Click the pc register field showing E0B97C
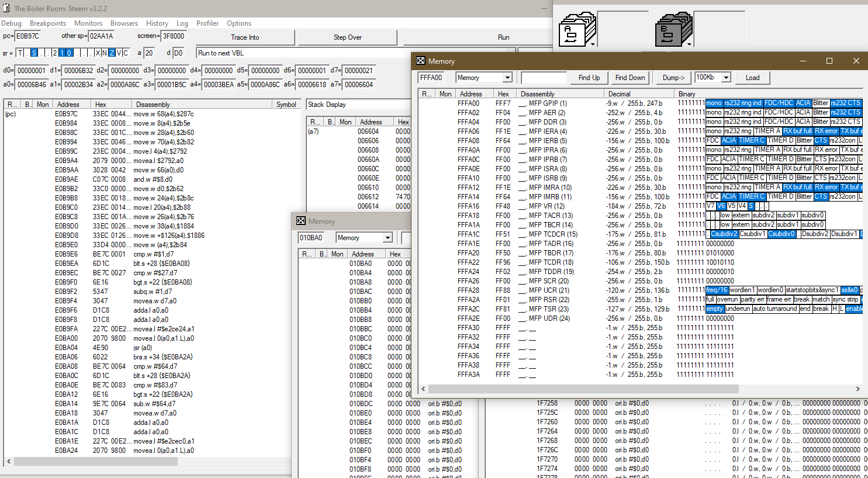 [27, 36]
